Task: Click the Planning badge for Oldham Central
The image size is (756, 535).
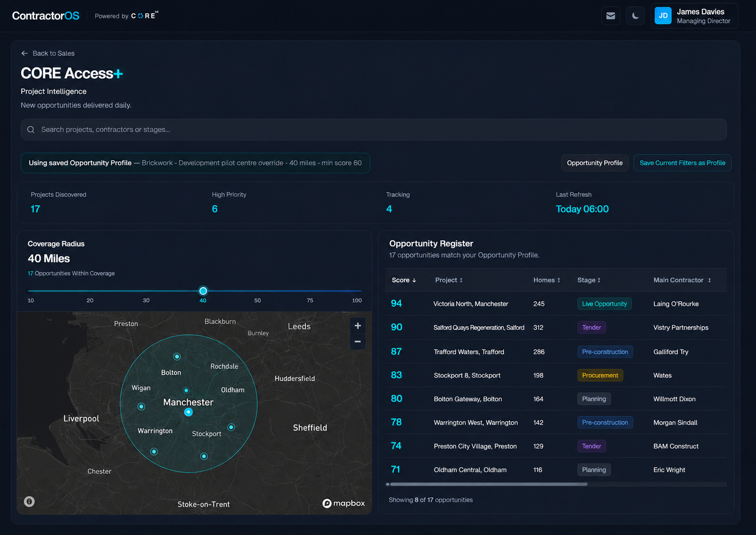Action: click(594, 470)
